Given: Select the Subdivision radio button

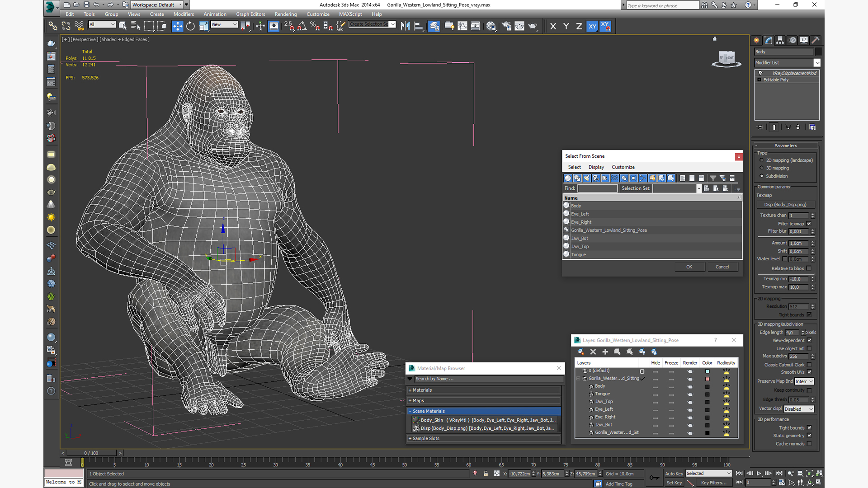Looking at the screenshot, I should coord(762,176).
